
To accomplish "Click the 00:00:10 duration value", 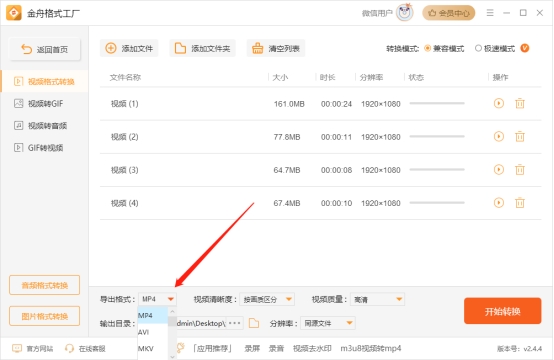I will [336, 203].
